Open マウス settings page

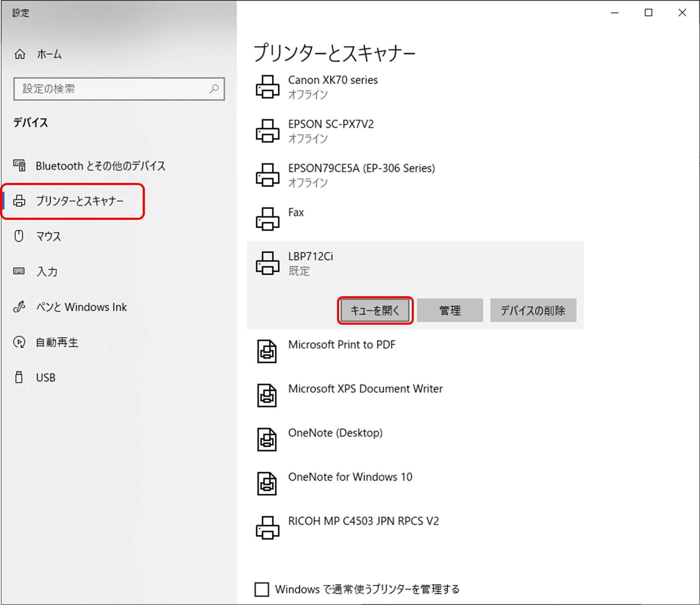[48, 236]
